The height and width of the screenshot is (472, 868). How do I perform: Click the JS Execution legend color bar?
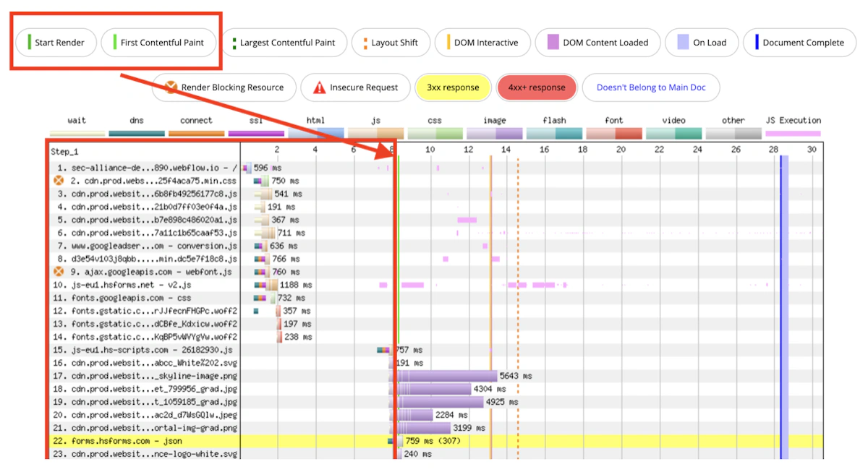tap(793, 134)
